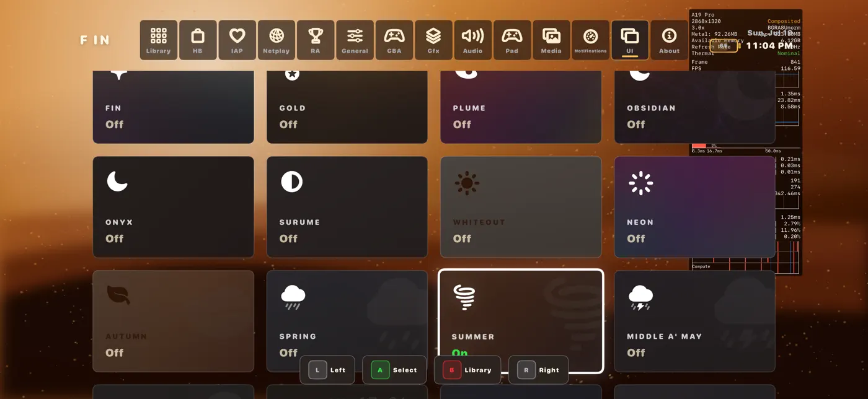Open the RA trophy tab
Viewport: 868px width, 399px height.
(x=316, y=40)
